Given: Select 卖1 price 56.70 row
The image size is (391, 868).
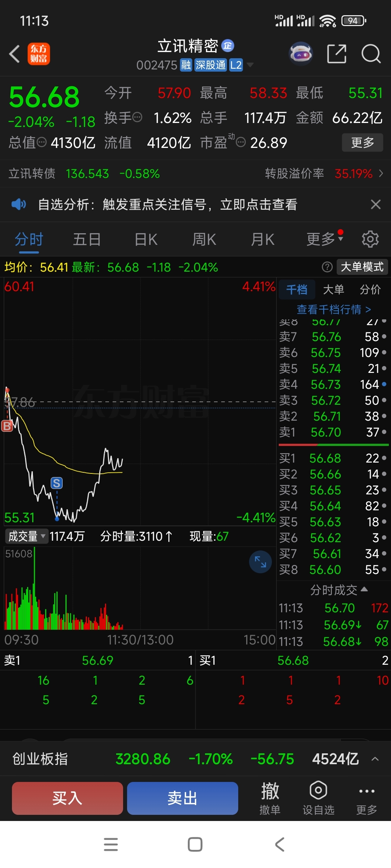Looking at the screenshot, I should click(333, 432).
